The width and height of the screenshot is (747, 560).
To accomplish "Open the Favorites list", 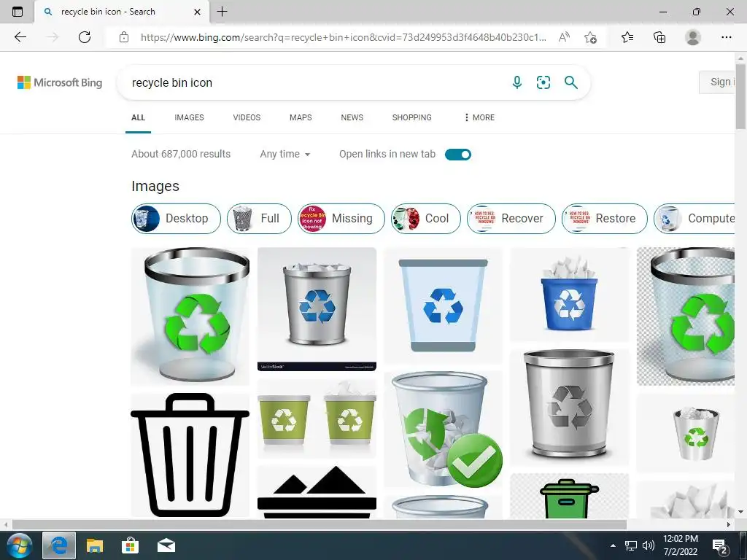I will click(627, 37).
